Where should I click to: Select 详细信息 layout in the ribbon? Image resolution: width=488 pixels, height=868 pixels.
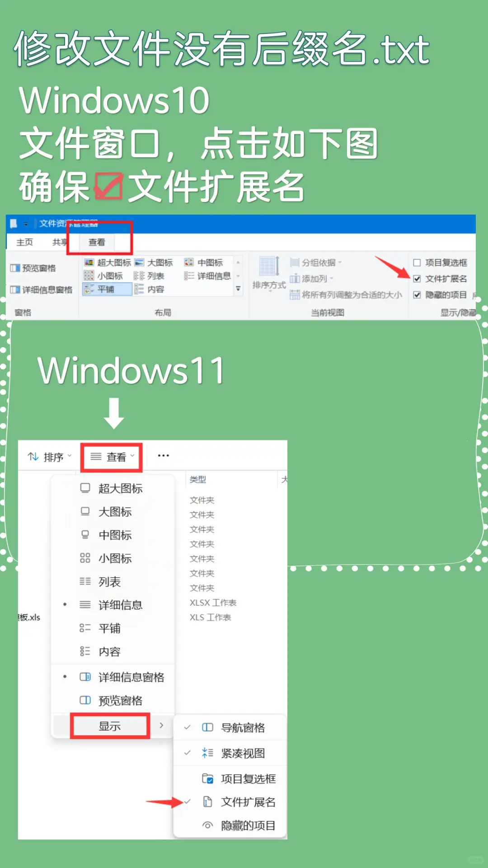click(x=208, y=276)
